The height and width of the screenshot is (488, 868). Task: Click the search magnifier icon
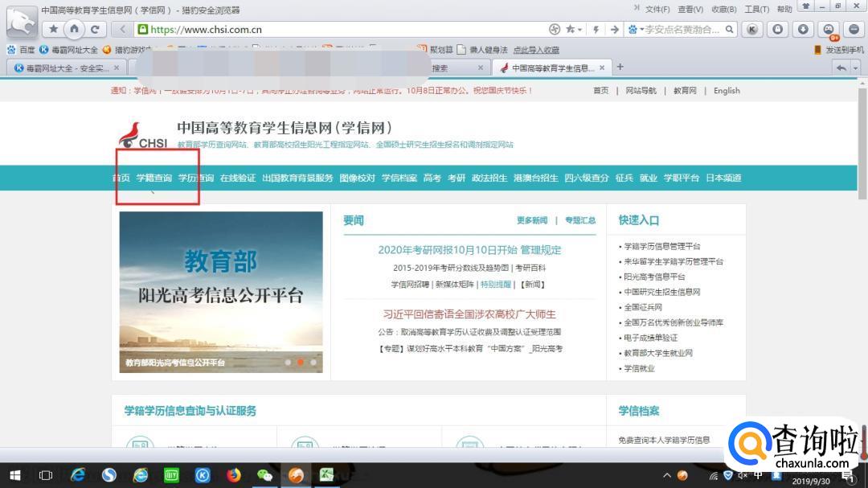tap(730, 30)
